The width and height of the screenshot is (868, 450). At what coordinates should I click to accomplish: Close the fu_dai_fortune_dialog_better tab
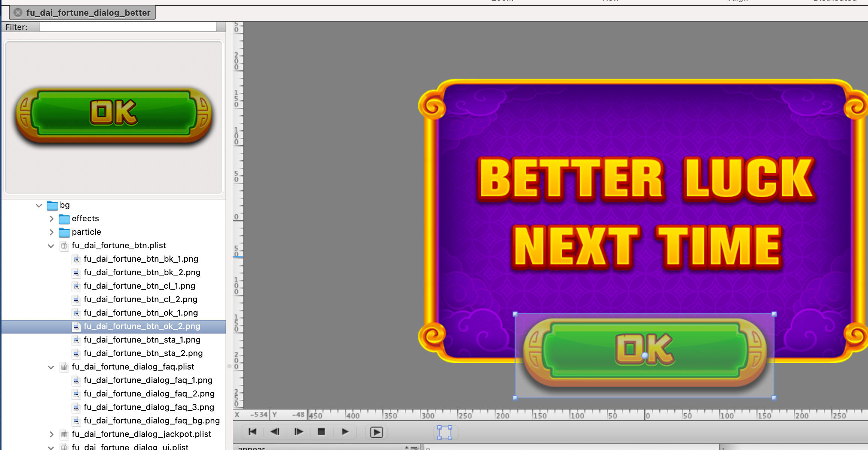[18, 13]
